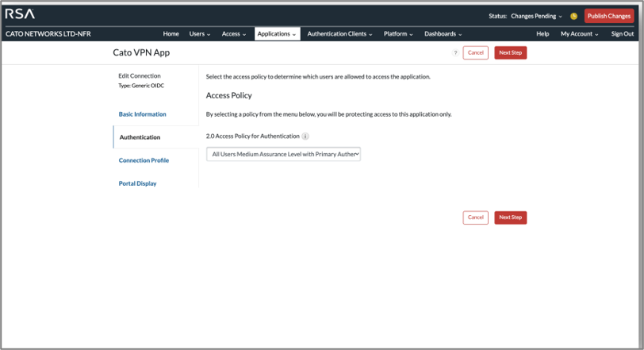Viewport: 644px width, 350px height.
Task: Open the help question mark icon beside Cancel
Action: pyautogui.click(x=455, y=52)
